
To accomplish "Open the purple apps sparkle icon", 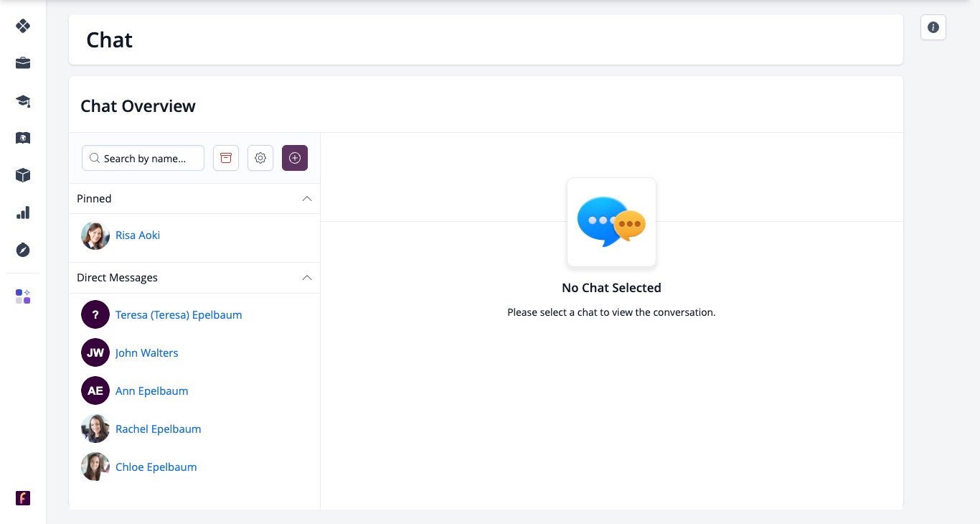I will [23, 296].
